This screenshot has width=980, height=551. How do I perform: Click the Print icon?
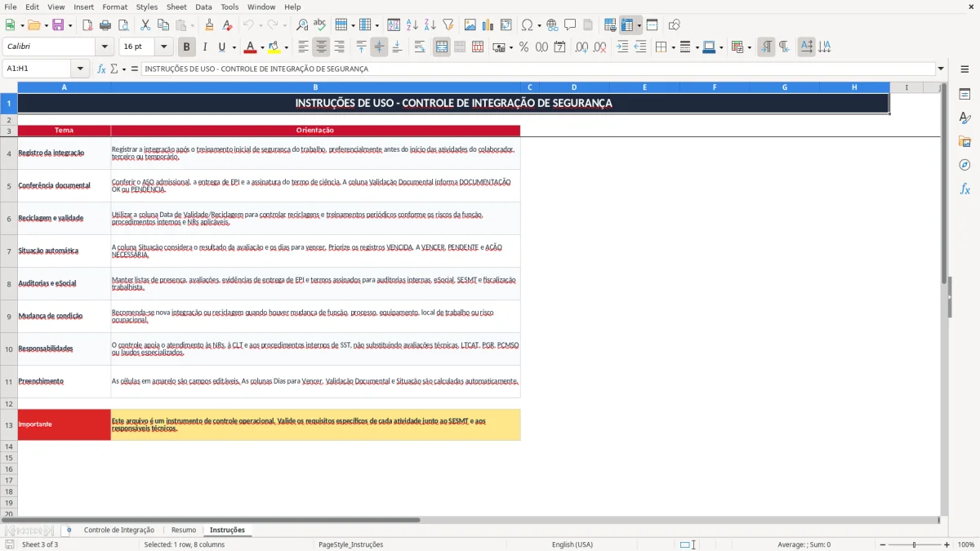(x=105, y=25)
